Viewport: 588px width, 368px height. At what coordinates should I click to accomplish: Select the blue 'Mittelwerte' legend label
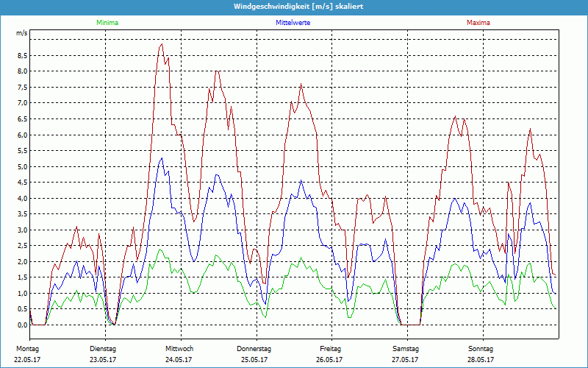(x=293, y=23)
